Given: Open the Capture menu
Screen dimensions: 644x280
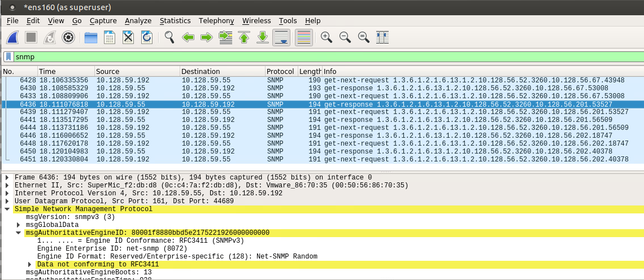Looking at the screenshot, I should click(x=103, y=20).
